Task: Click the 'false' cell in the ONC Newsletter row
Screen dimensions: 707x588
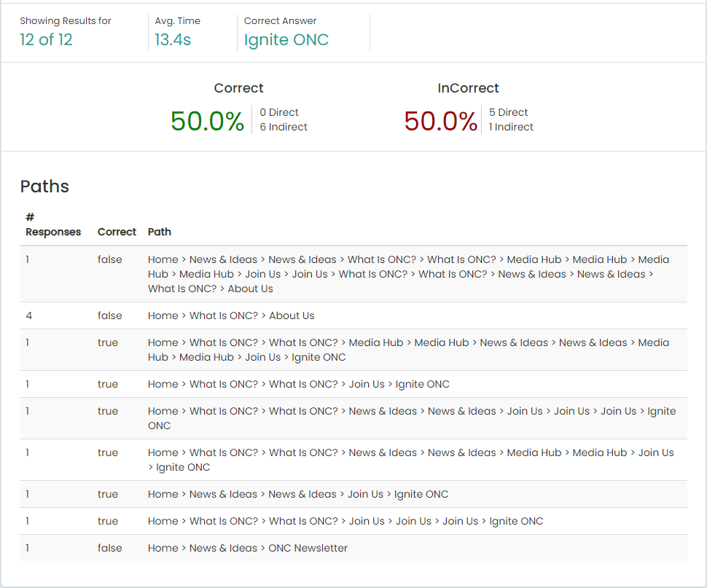Action: [x=110, y=548]
